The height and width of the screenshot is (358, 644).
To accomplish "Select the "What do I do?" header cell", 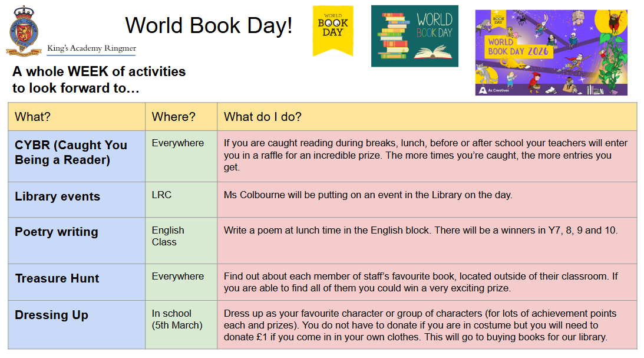I will [263, 117].
